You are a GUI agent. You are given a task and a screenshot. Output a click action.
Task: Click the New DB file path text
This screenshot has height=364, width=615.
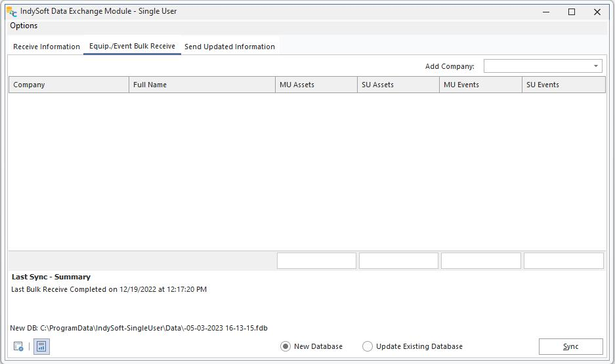click(139, 328)
